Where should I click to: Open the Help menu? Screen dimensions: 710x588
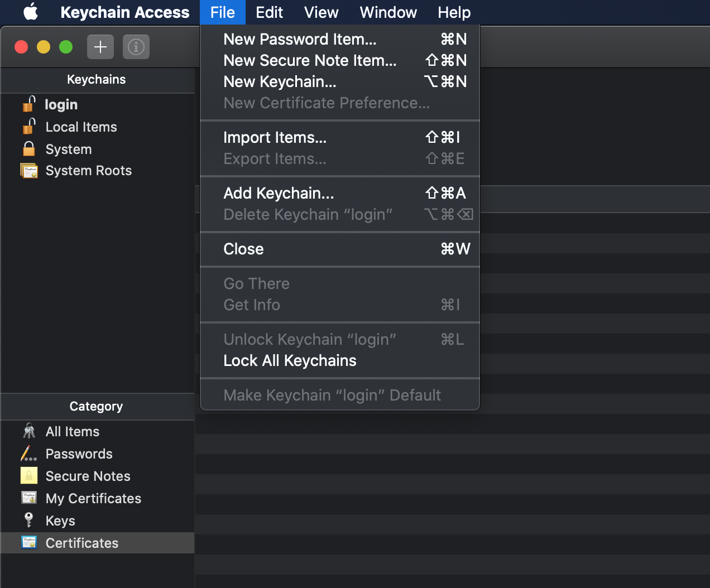[454, 12]
